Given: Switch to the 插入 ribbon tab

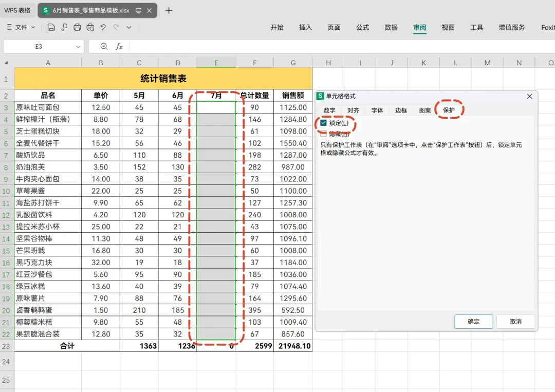Looking at the screenshot, I should [x=305, y=27].
